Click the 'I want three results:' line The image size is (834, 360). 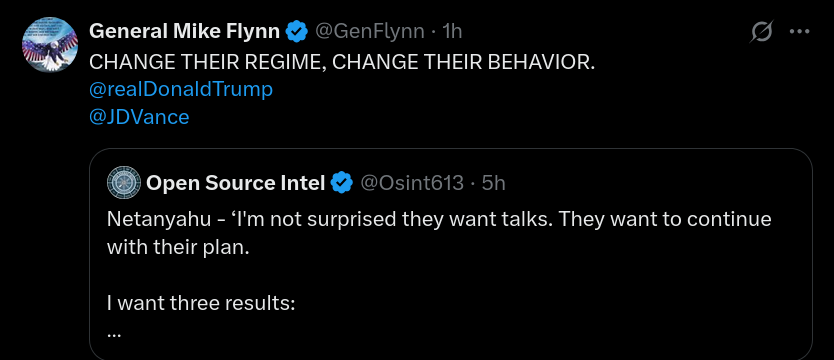[201, 304]
